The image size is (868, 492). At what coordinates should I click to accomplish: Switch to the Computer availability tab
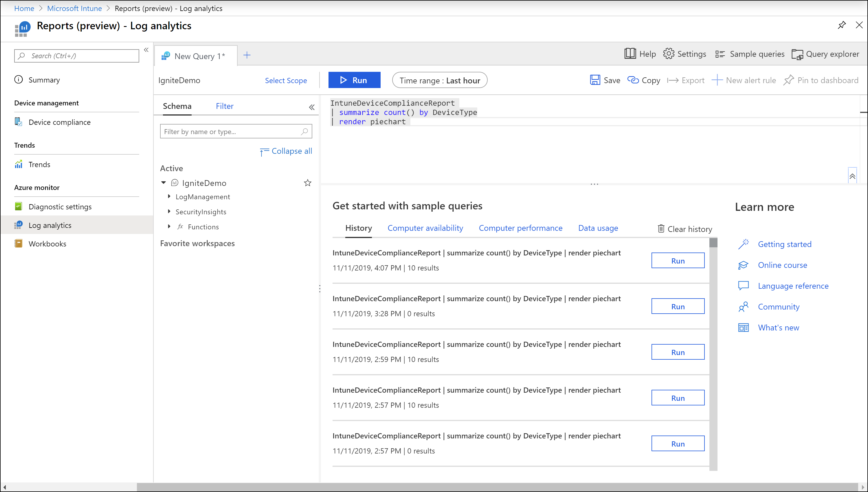click(x=426, y=228)
